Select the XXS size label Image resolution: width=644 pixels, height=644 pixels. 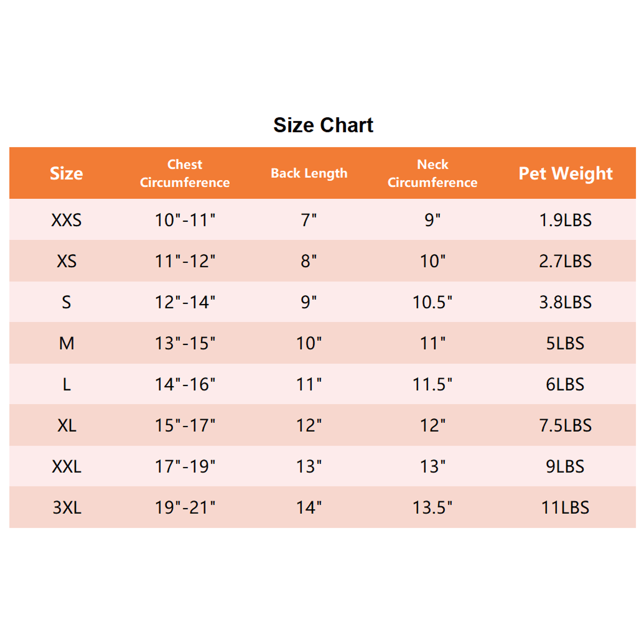[x=67, y=220]
